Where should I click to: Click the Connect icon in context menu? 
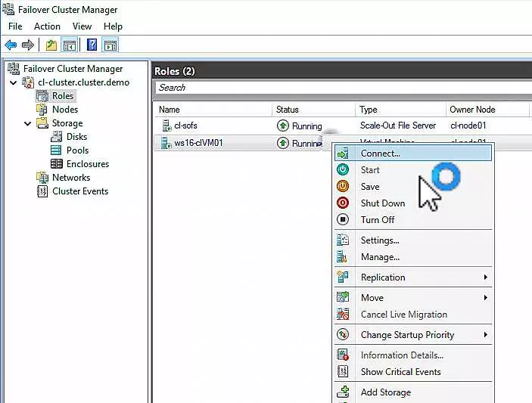(343, 153)
